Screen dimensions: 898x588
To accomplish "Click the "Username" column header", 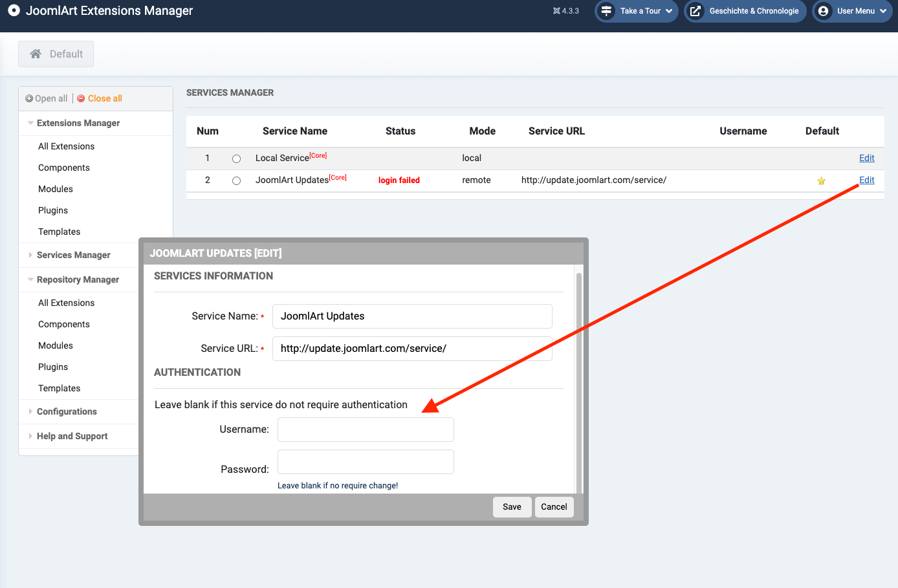I will click(x=743, y=131).
